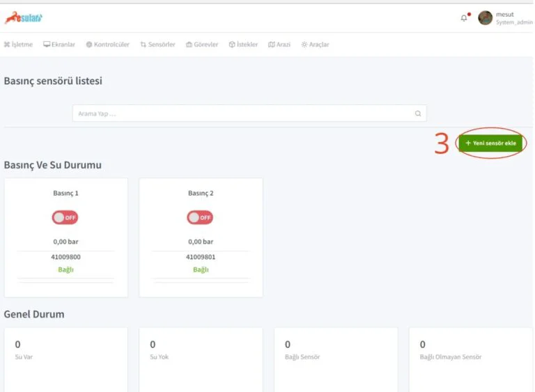
Task: Open the Görevler menu
Action: (202, 45)
